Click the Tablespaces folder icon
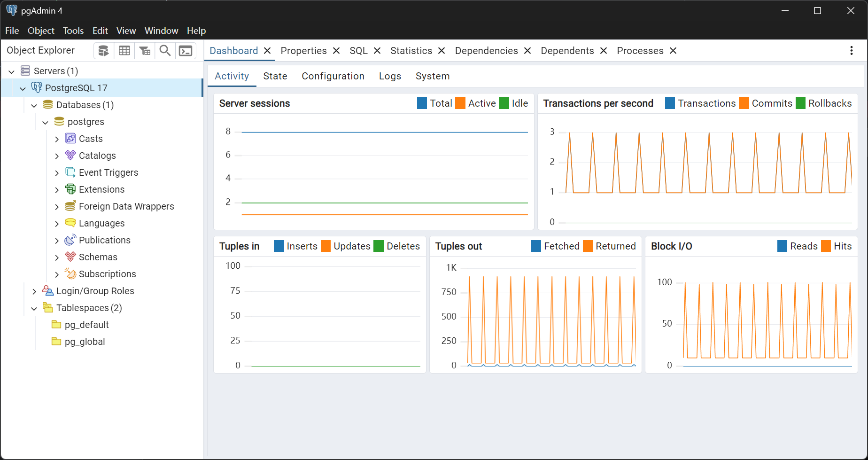This screenshot has height=460, width=868. coord(48,308)
